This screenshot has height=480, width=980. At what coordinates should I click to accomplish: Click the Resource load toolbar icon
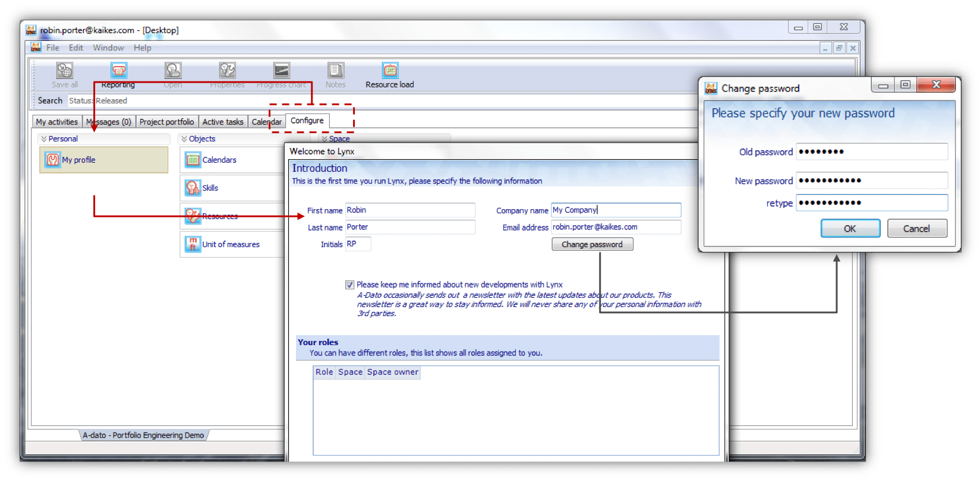390,71
